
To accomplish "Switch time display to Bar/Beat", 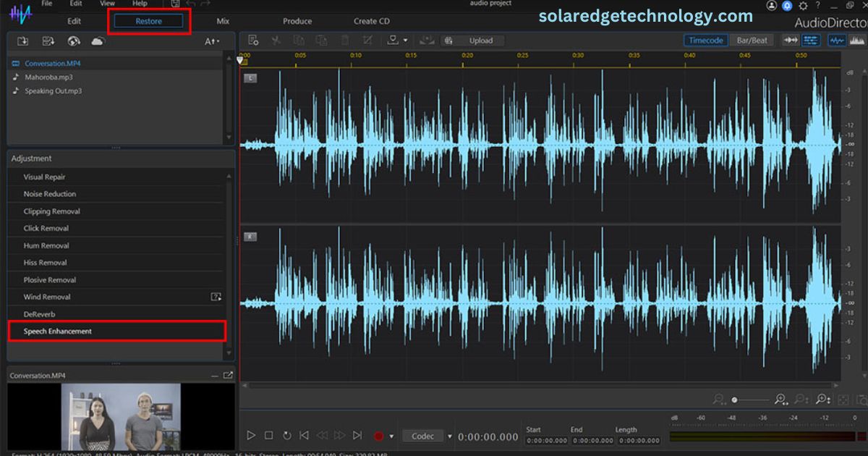I will coord(752,41).
